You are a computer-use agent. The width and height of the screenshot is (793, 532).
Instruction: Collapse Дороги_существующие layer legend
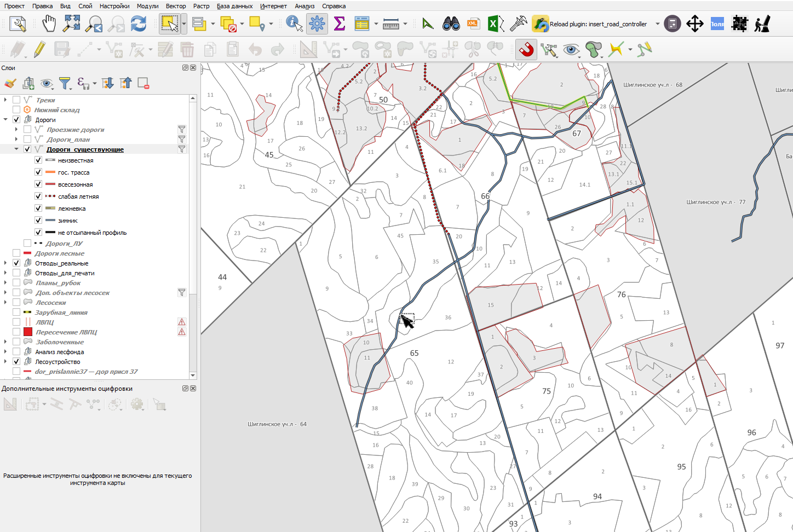[x=16, y=149]
